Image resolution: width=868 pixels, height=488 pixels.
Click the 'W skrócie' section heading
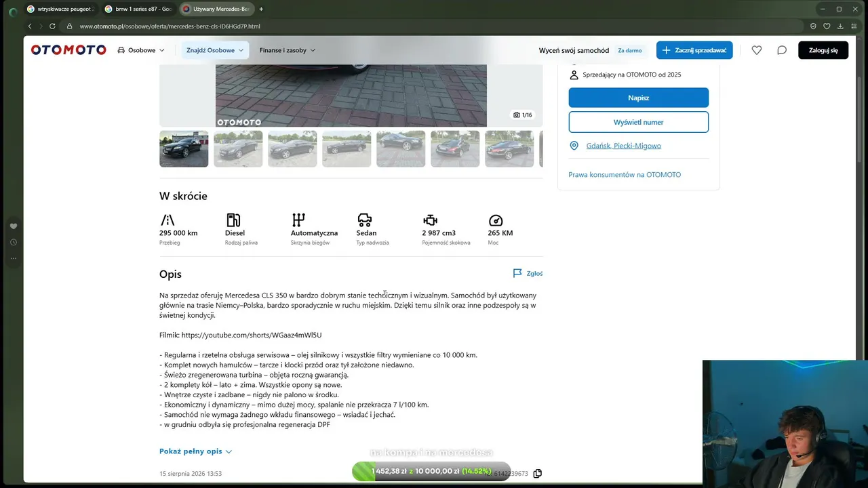183,196
